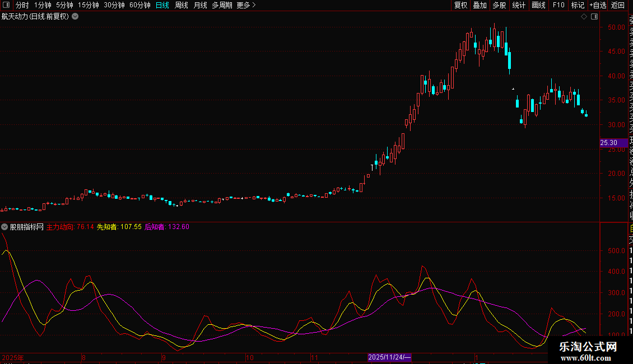Select the 5分钟 period tab
The width and height of the screenshot is (633, 364).
point(64,5)
